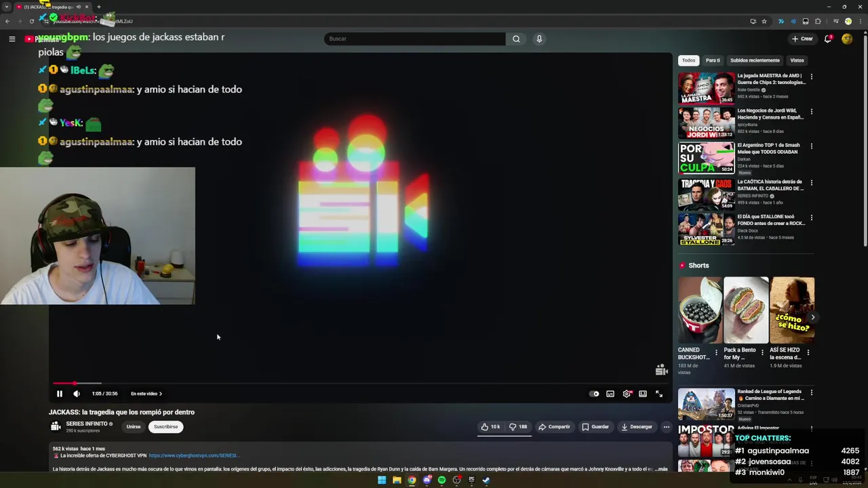
Task: Click the YouTube search field 'Buscar'
Action: [x=414, y=39]
